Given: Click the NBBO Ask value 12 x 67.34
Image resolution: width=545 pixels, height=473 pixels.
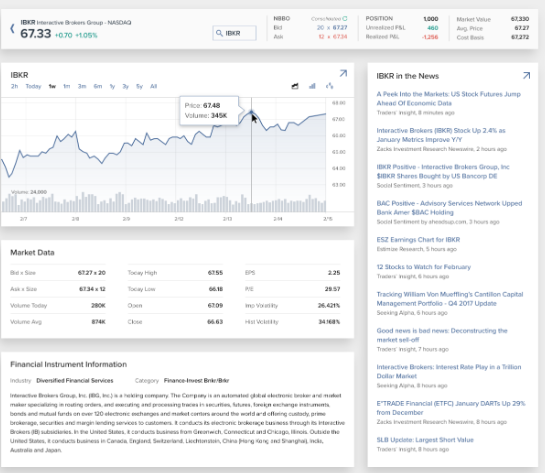Looking at the screenshot, I should coord(333,36).
